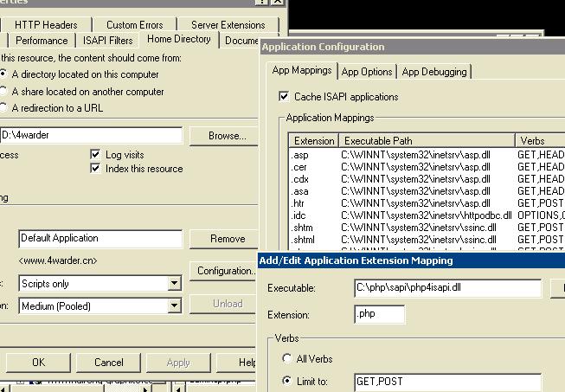Click the Help button in Properties

[237, 362]
